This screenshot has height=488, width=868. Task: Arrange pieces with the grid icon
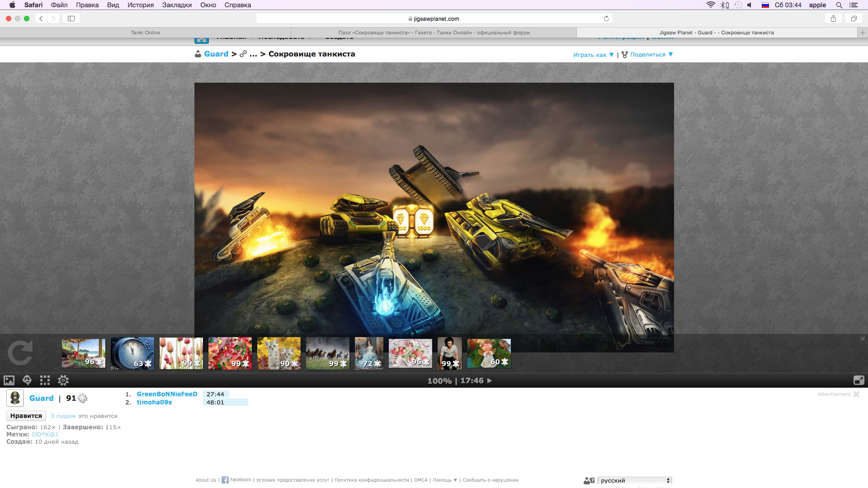(45, 380)
